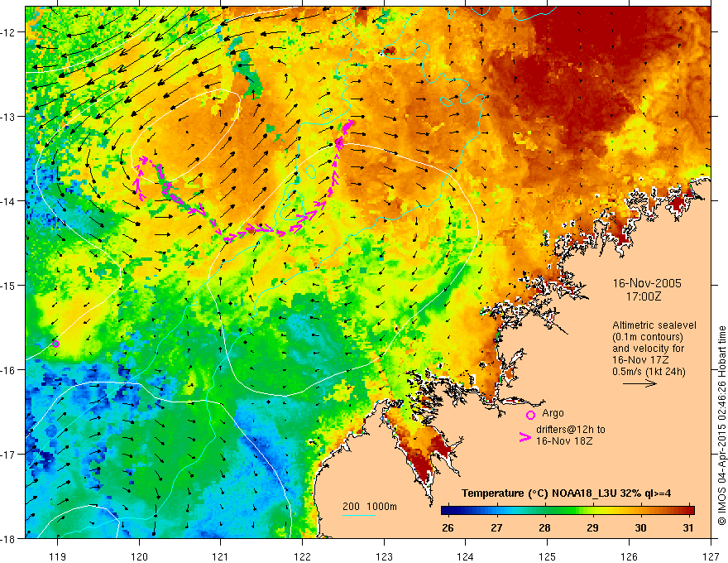Screen dimensions: 728x563
Task: Click the temperature color bar
Action: pos(568,511)
